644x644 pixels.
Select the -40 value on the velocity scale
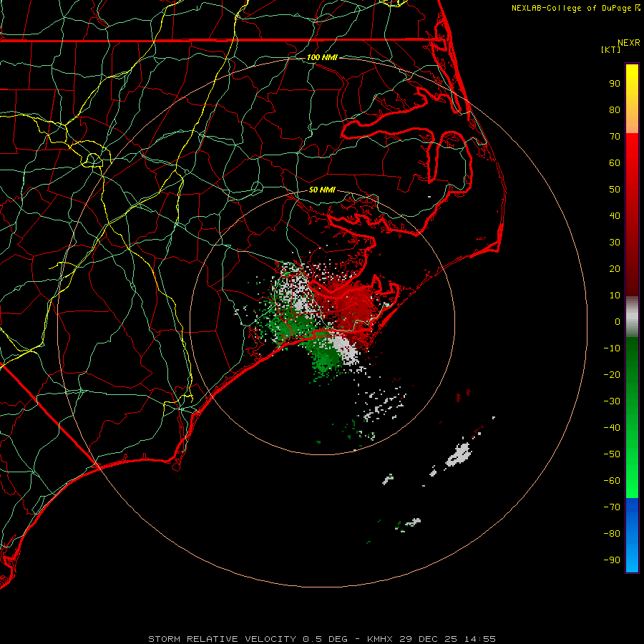click(612, 428)
